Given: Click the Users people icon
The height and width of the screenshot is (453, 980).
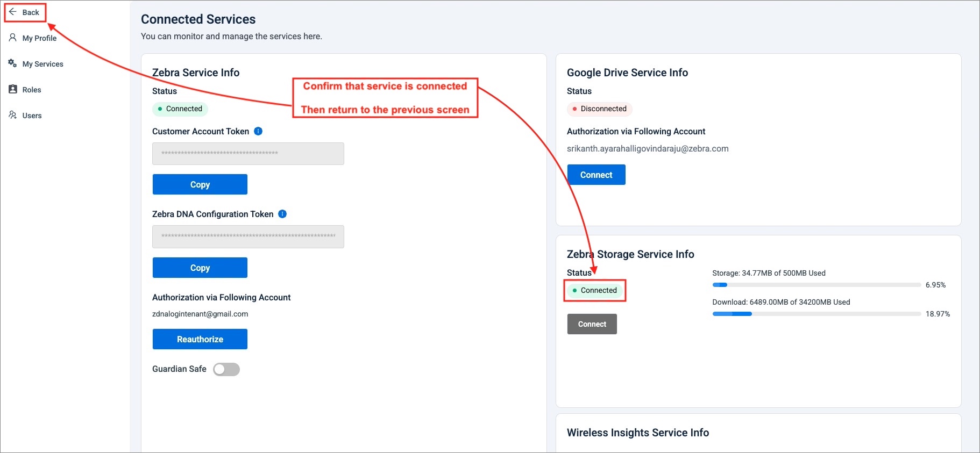Looking at the screenshot, I should coord(13,115).
